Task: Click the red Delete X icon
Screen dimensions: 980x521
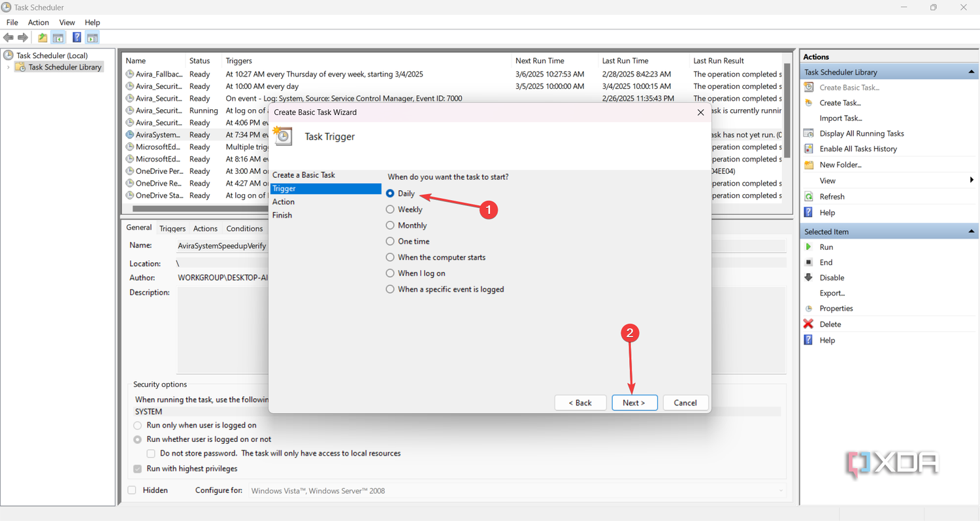Action: [809, 324]
